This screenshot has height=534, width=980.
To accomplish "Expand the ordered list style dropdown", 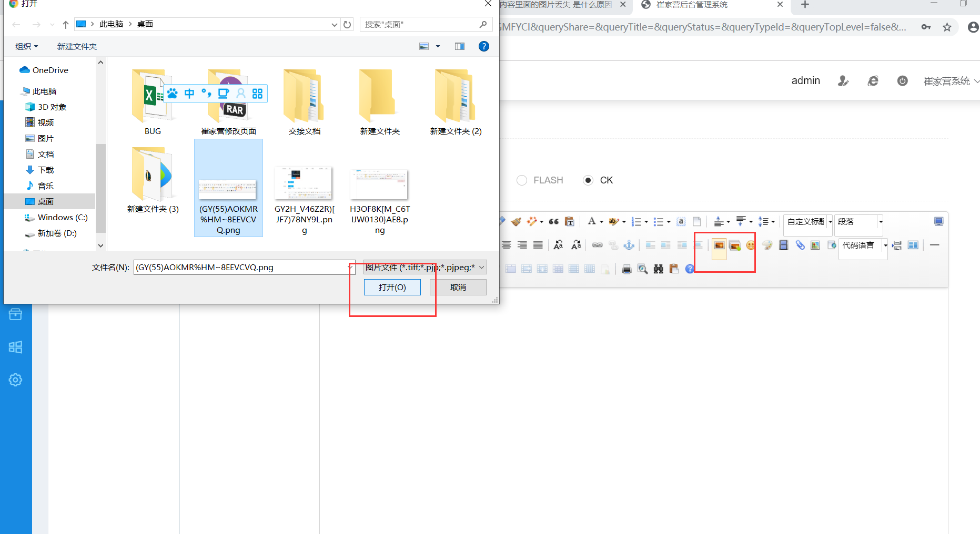I will [646, 222].
